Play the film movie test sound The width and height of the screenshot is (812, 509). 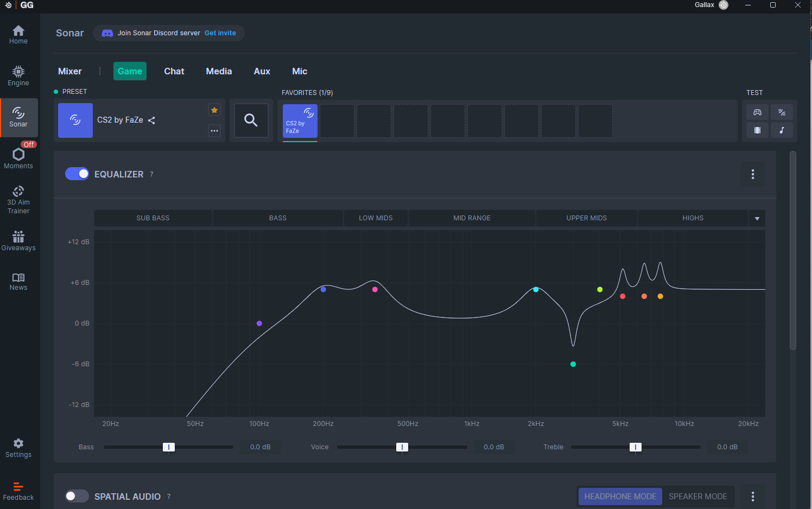pyautogui.click(x=757, y=130)
